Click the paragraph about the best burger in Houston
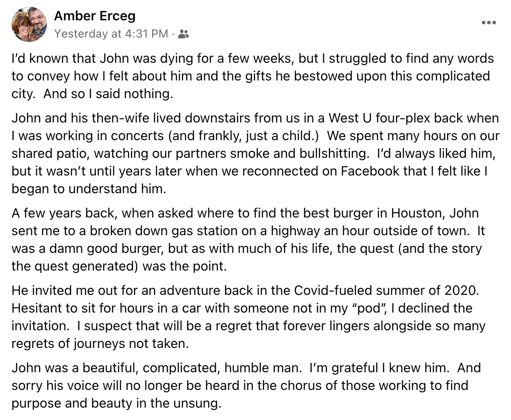Screen dimensions: 511x420 click(x=248, y=240)
